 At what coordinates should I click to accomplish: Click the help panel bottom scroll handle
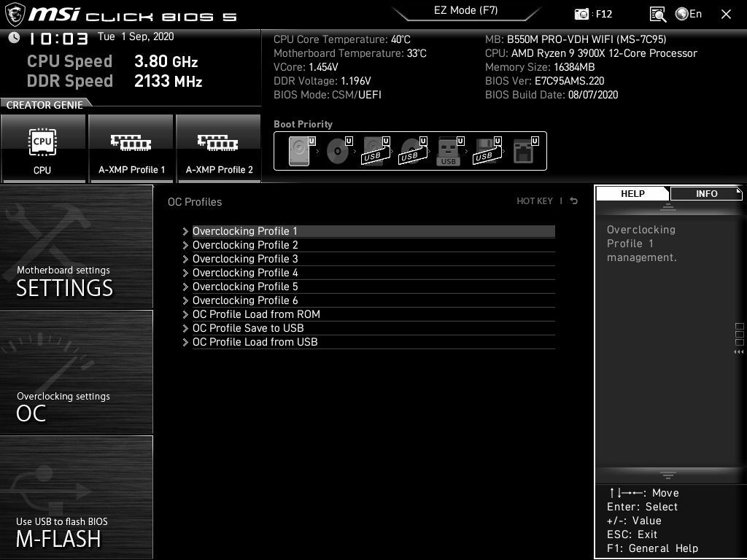pos(668,475)
